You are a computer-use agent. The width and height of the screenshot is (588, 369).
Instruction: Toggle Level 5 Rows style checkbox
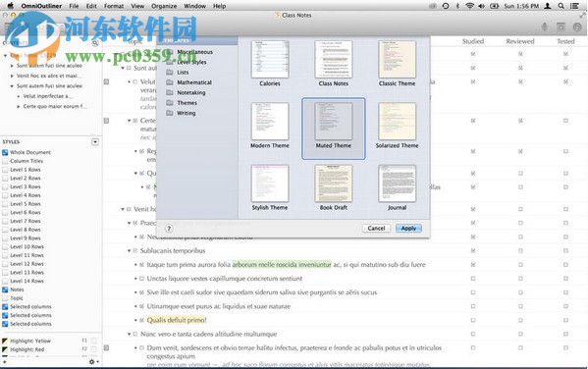5,203
